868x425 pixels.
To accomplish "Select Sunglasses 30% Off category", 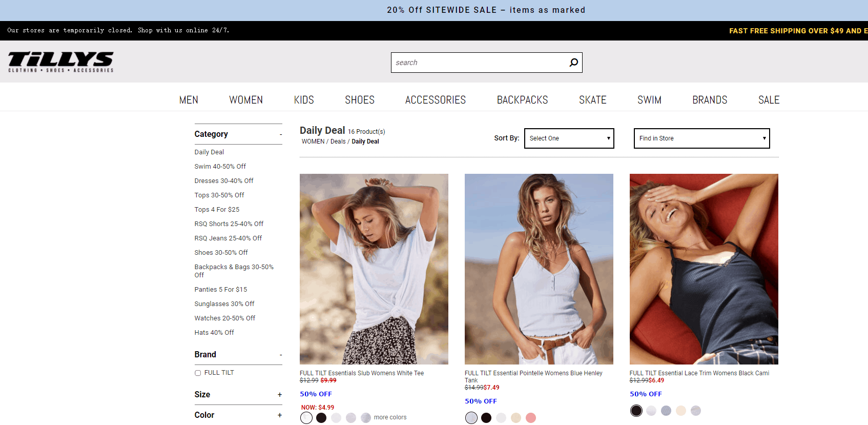I will pos(224,304).
